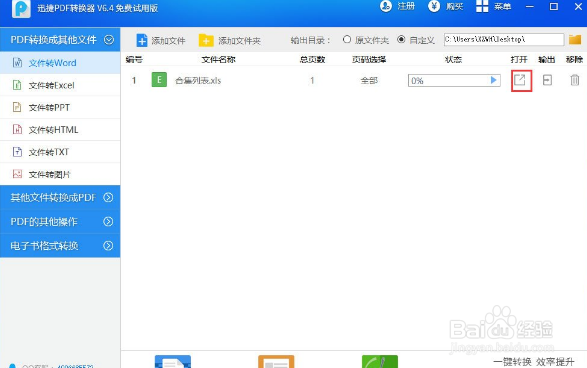Expand the PDF的其他操作 section
This screenshot has height=368, width=587.
[x=108, y=222]
